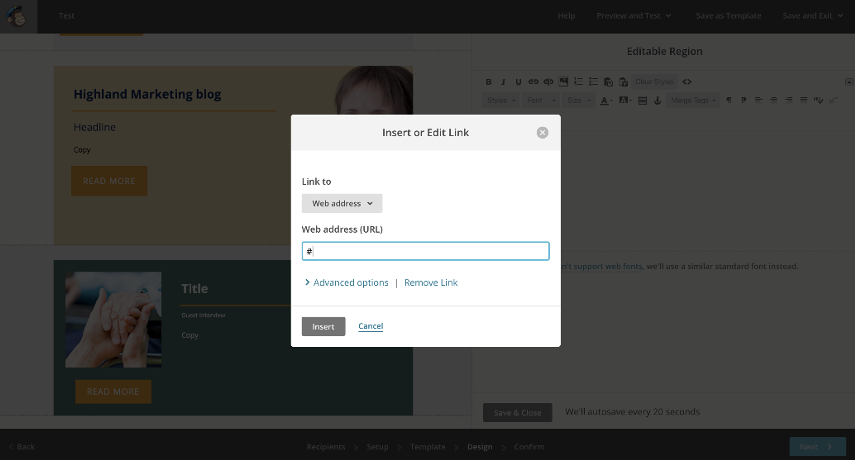Click the Remove Link link

point(431,283)
